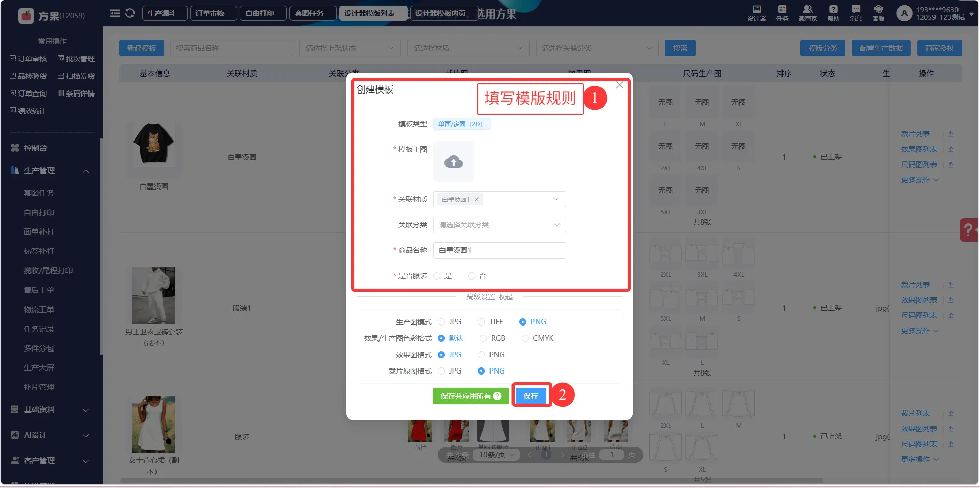The height and width of the screenshot is (488, 980).
Task: Open 品检验货 quick action
Action: (28, 76)
